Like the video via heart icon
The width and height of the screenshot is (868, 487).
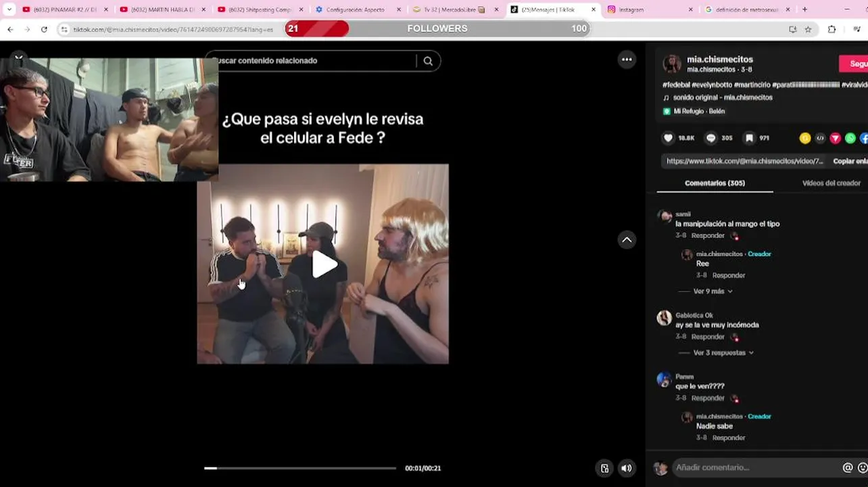668,138
